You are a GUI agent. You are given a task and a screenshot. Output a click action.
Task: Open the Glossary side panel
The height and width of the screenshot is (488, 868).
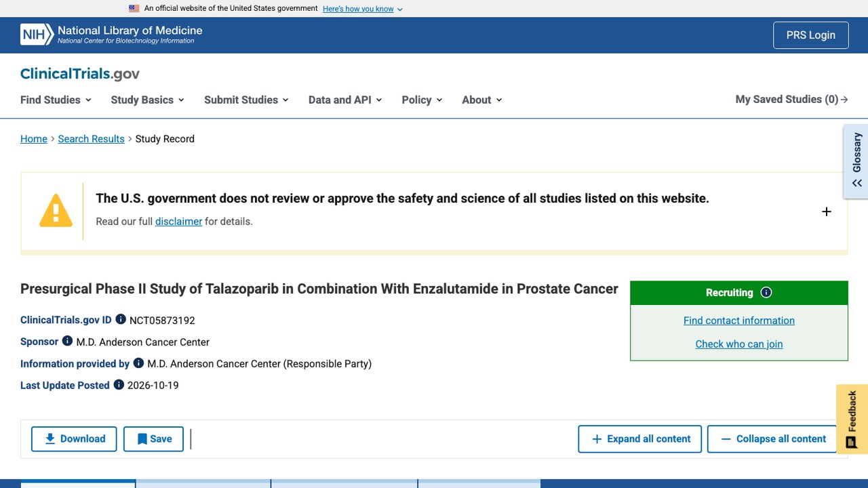[856, 161]
